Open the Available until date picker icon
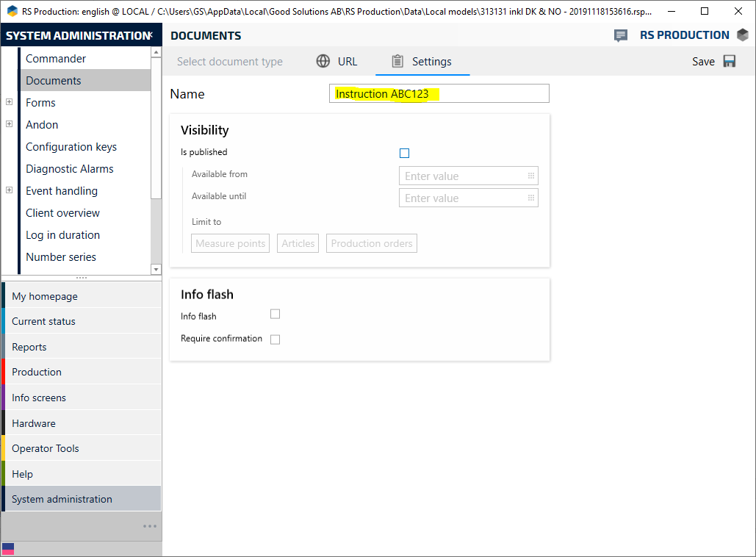756x557 pixels. [530, 198]
